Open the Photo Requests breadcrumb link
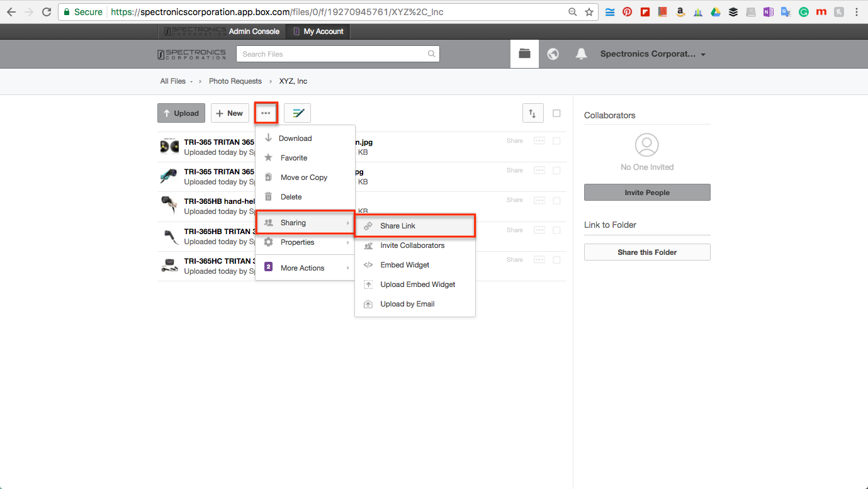Viewport: 868px width, 489px height. (235, 81)
